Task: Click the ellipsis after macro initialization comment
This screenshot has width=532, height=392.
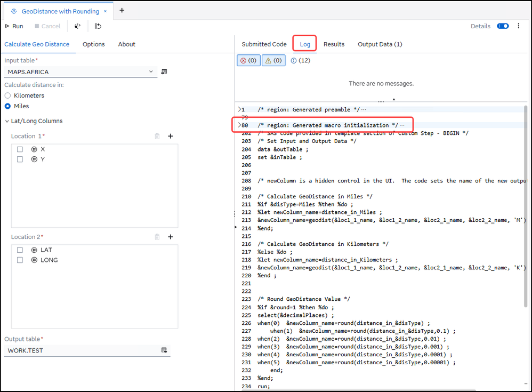Action: pos(402,125)
